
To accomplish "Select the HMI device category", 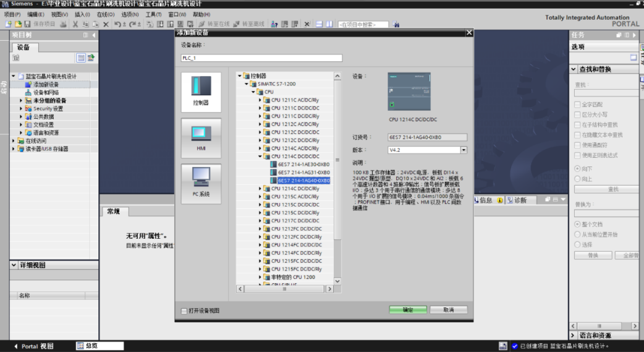I will [x=201, y=138].
